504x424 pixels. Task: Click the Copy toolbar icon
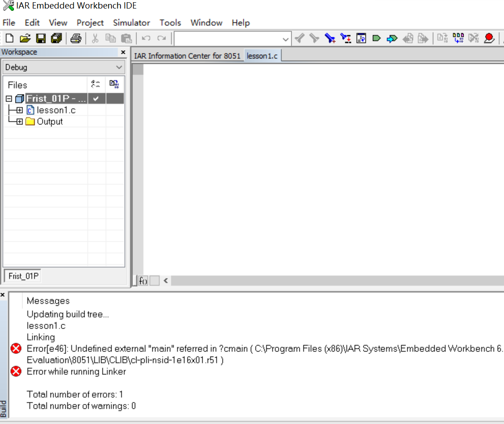[x=111, y=39]
